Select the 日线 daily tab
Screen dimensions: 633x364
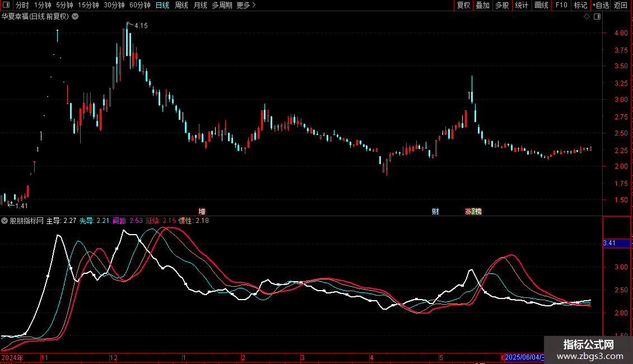(x=162, y=5)
